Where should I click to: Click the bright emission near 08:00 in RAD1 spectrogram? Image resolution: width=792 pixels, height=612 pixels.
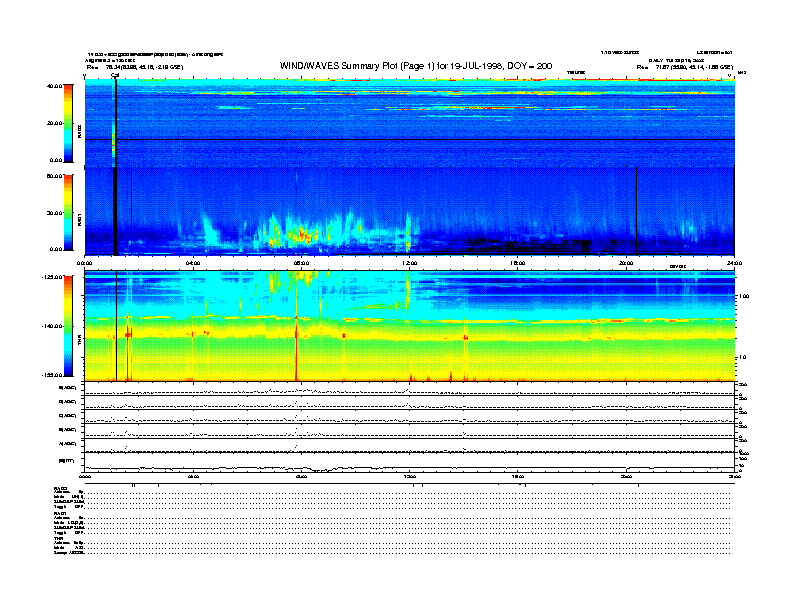tap(302, 235)
